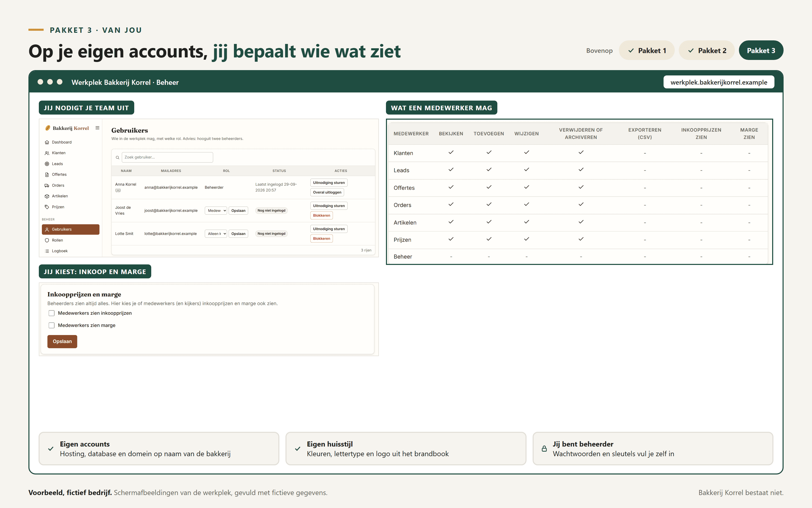
Task: Switch to the Pakket 2 tab
Action: pyautogui.click(x=707, y=50)
